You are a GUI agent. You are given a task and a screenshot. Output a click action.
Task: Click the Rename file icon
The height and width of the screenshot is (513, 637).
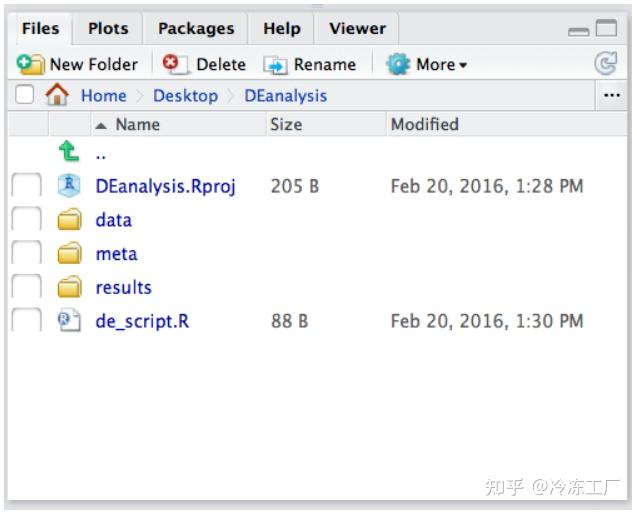click(x=275, y=65)
